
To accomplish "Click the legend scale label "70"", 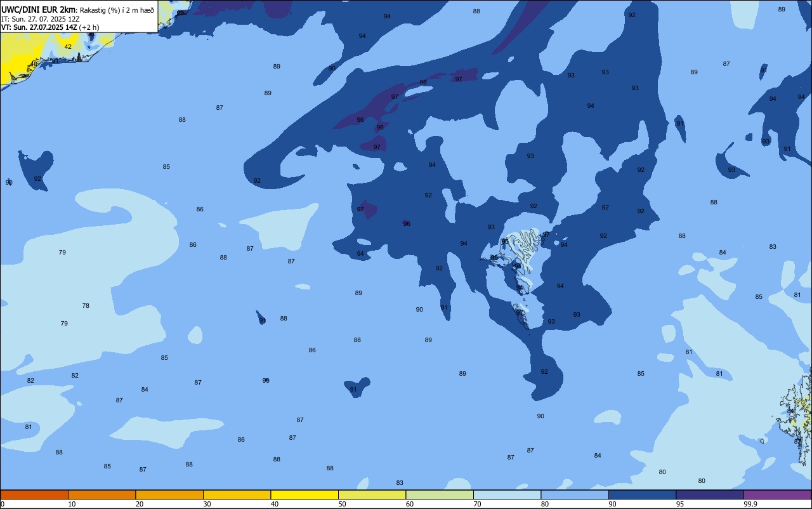I will [x=477, y=504].
